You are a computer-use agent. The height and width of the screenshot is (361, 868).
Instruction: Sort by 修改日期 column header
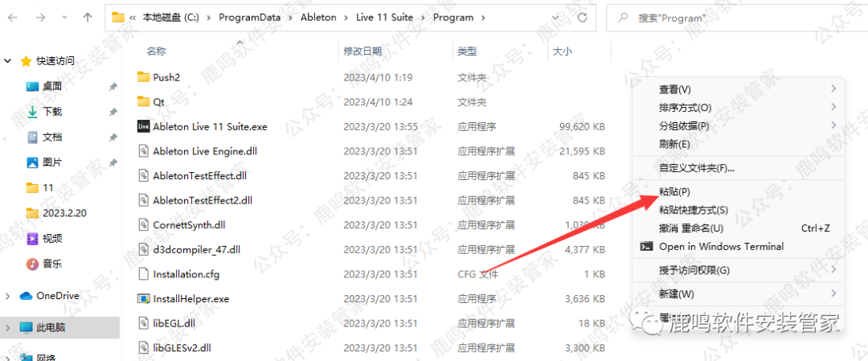[x=362, y=51]
